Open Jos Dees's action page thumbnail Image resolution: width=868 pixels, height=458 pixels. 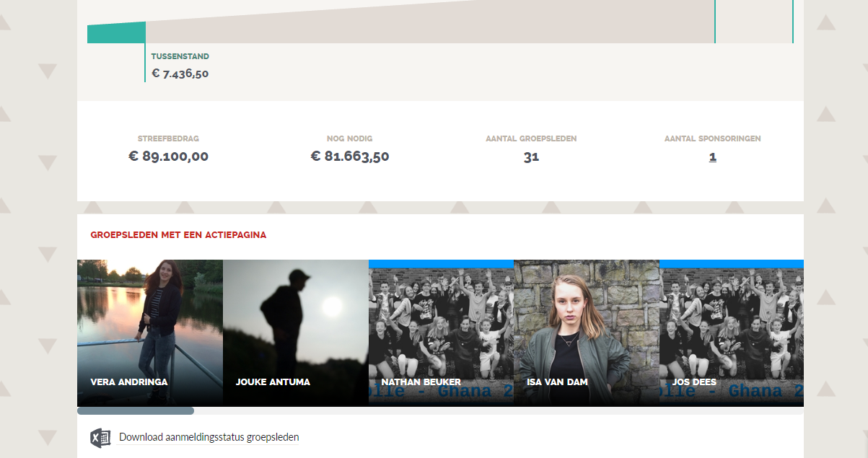(x=732, y=333)
